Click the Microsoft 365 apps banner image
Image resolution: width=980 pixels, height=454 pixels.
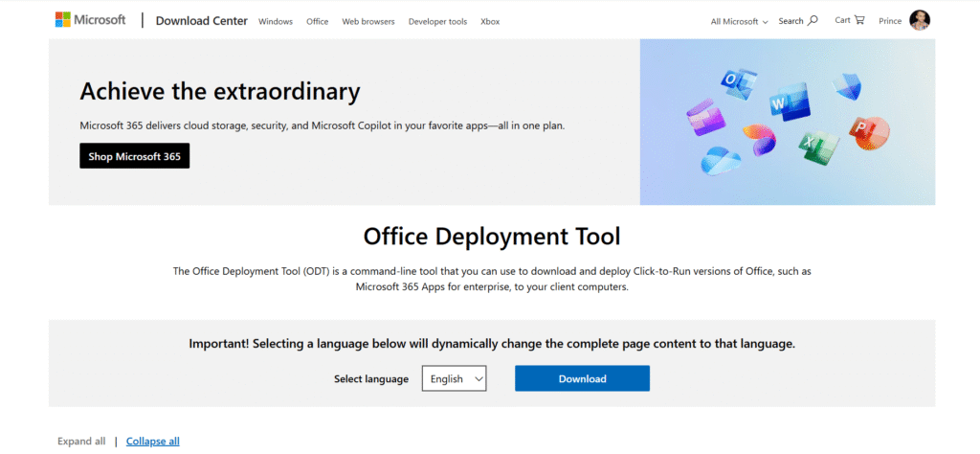tap(788, 122)
